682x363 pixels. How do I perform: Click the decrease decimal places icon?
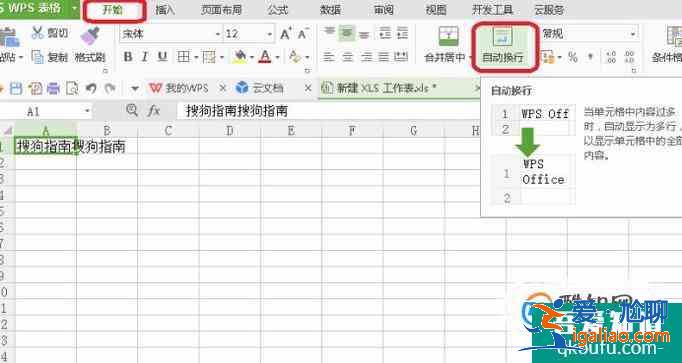629,57
